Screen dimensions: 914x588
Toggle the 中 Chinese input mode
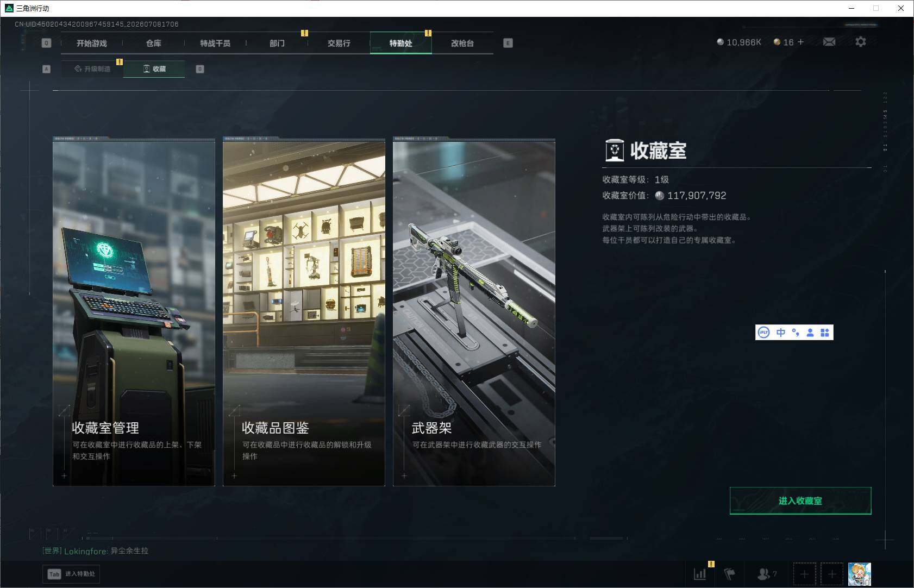(781, 333)
